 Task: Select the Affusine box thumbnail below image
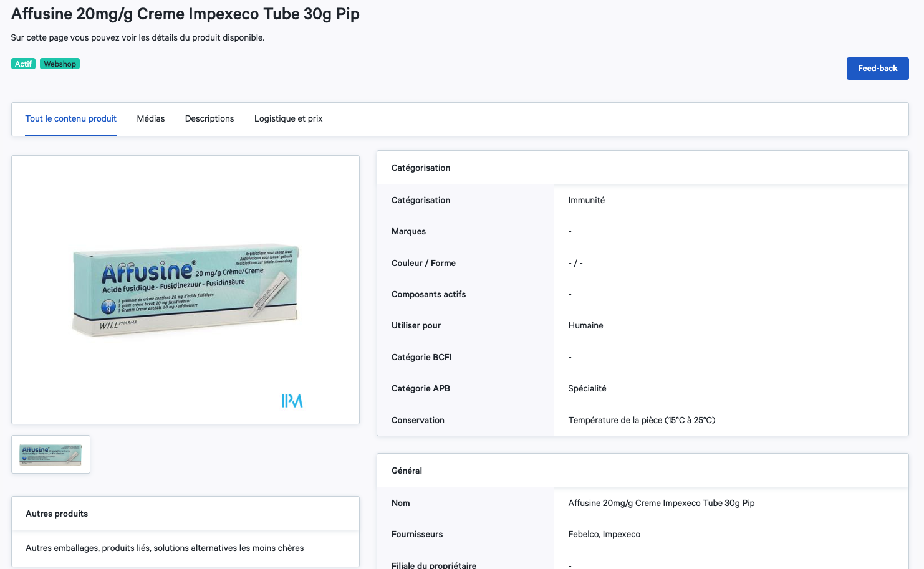pos(51,454)
